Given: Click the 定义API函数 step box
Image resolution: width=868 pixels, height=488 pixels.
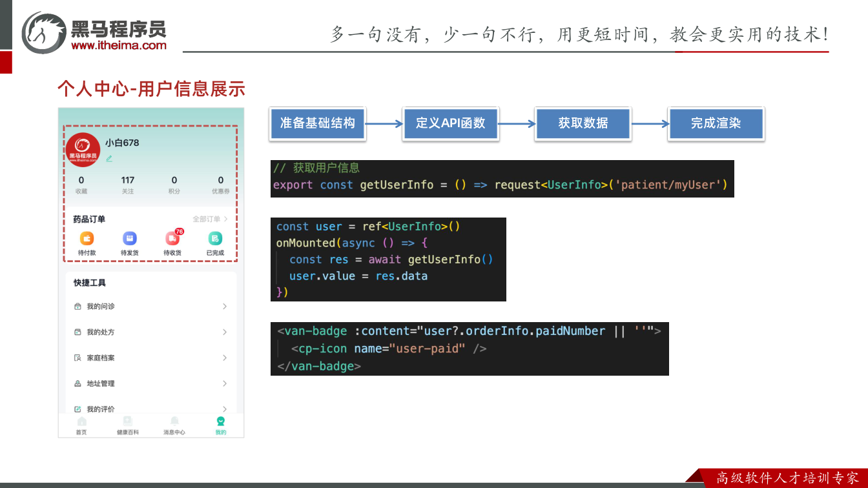Looking at the screenshot, I should (450, 124).
